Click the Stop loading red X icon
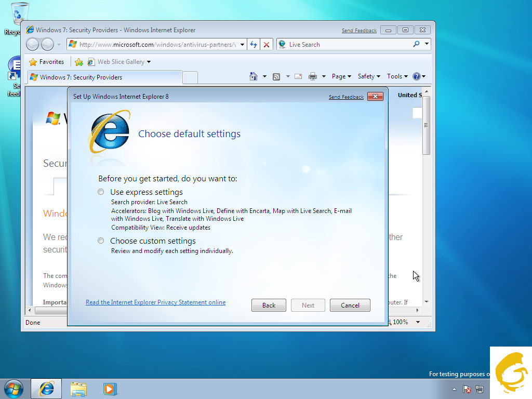Screen dimensions: 532x399 click(x=267, y=45)
